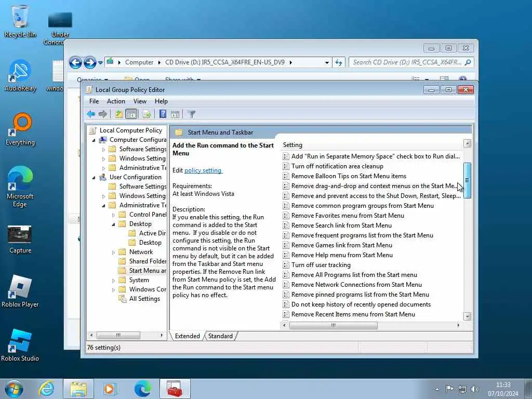The width and height of the screenshot is (532, 399).
Task: Switch to the Extended tab
Action: click(x=187, y=336)
